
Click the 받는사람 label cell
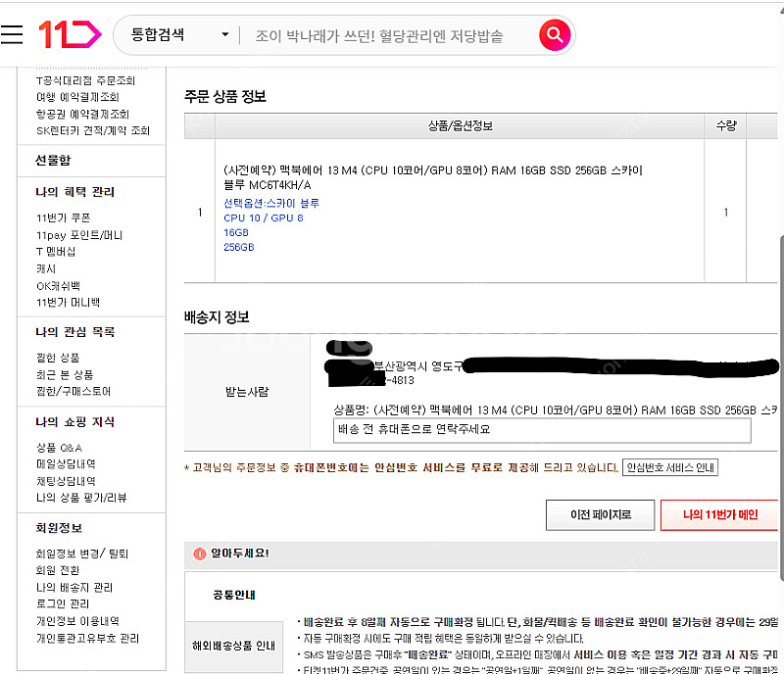(x=247, y=392)
